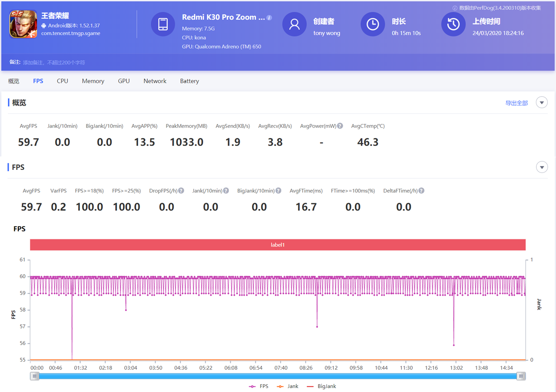Go to the Network tab
The height and width of the screenshot is (392, 556).
click(x=155, y=81)
